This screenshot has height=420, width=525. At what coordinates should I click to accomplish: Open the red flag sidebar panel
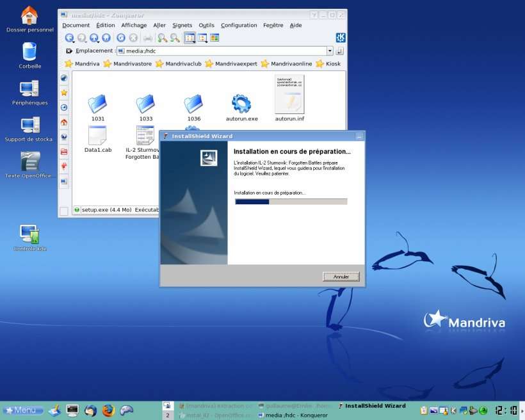click(64, 166)
